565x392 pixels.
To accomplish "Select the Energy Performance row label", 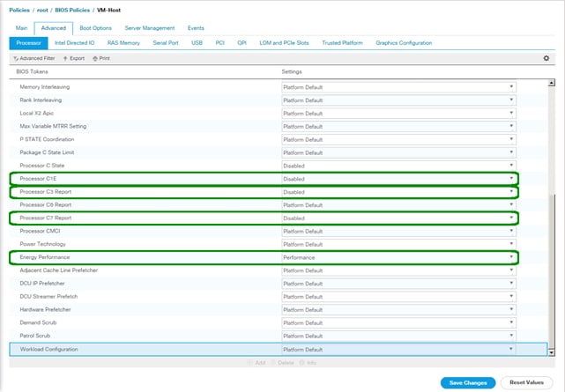I will (45, 257).
